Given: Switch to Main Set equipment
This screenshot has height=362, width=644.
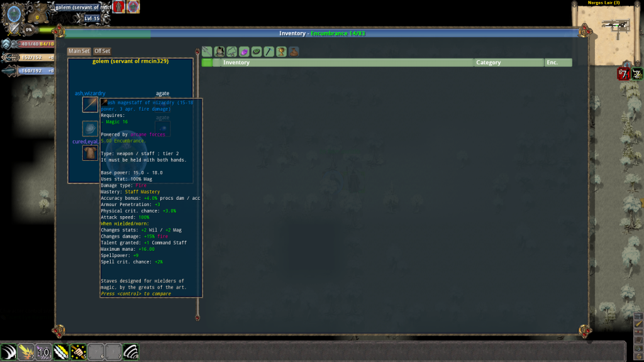Looking at the screenshot, I should [79, 51].
